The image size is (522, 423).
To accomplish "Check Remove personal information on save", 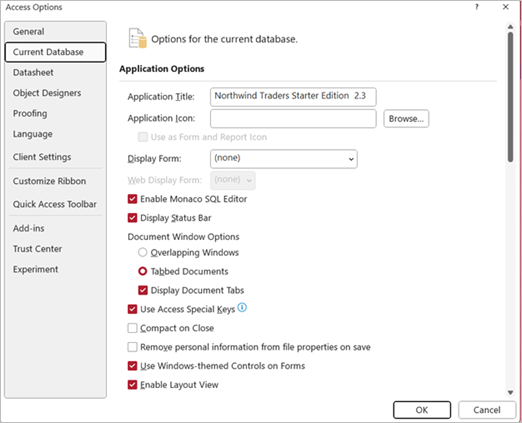I will click(x=132, y=347).
